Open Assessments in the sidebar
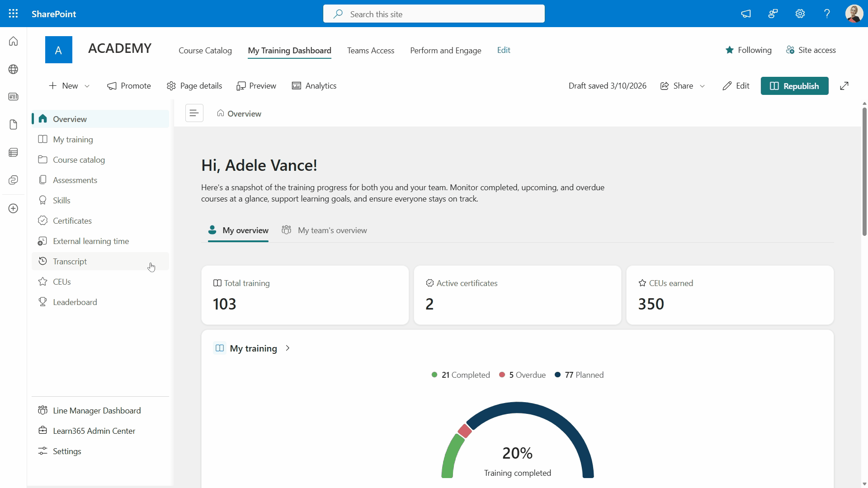 [x=100, y=180]
